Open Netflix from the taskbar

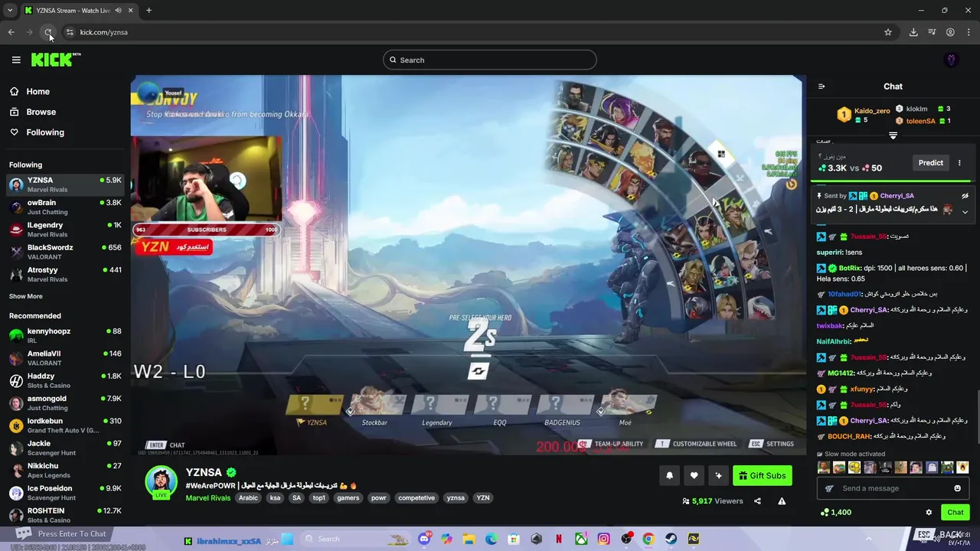[559, 539]
